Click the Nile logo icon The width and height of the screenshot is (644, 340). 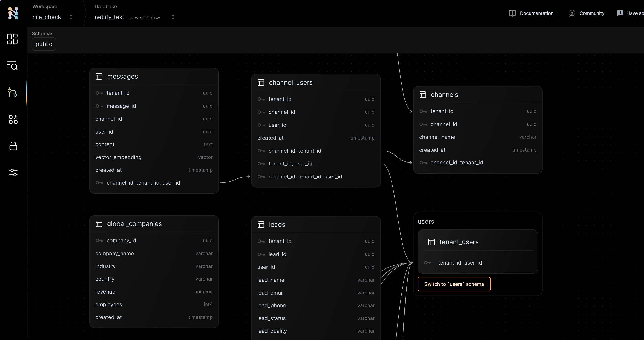click(13, 13)
